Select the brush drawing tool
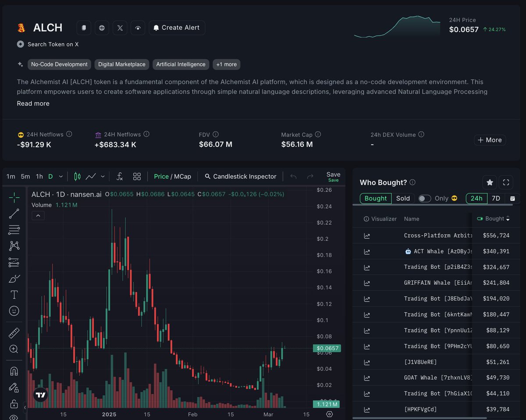The width and height of the screenshot is (526, 420). (14, 278)
